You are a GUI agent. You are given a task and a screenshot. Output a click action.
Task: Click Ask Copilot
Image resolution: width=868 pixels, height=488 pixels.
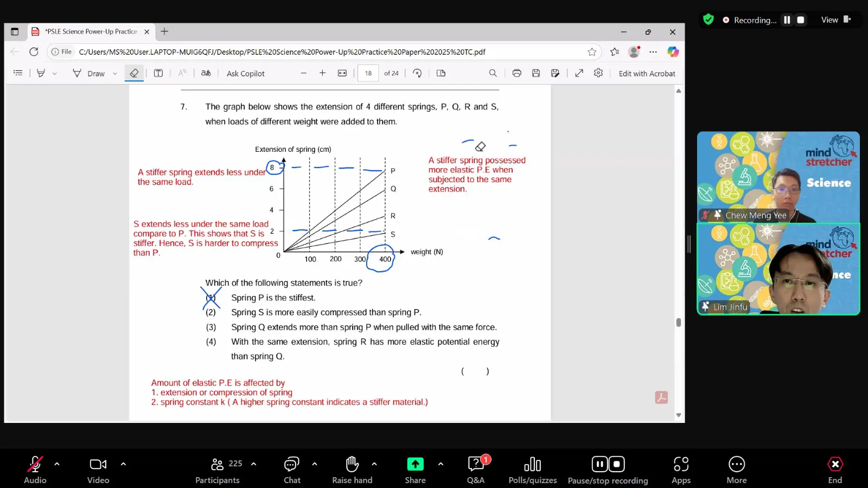[245, 74]
